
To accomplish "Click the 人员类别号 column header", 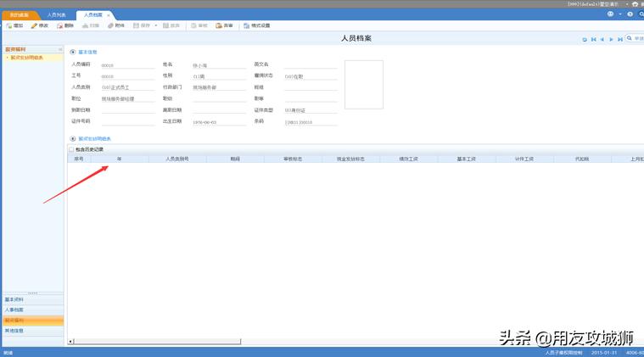I will pyautogui.click(x=177, y=159).
